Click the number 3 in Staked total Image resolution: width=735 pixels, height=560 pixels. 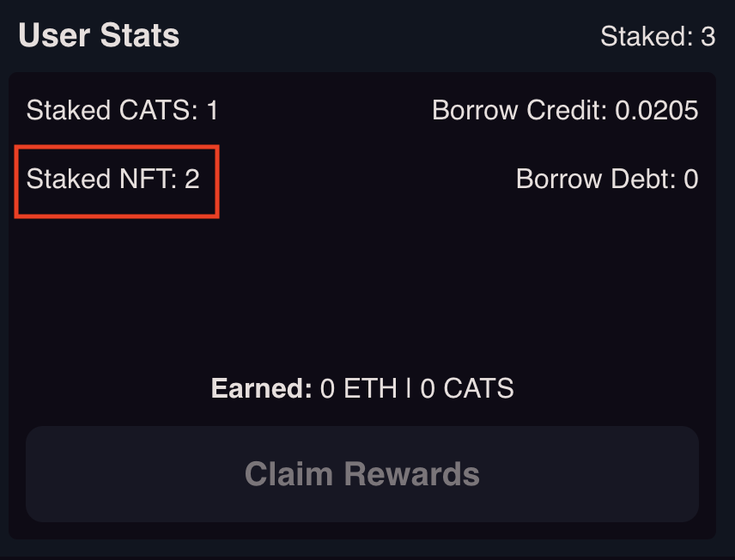(708, 37)
